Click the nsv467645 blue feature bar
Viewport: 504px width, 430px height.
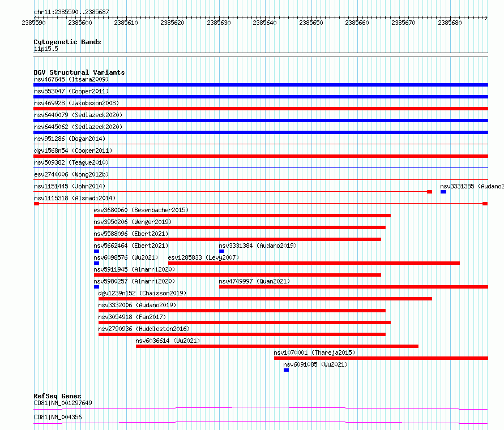tap(260, 85)
